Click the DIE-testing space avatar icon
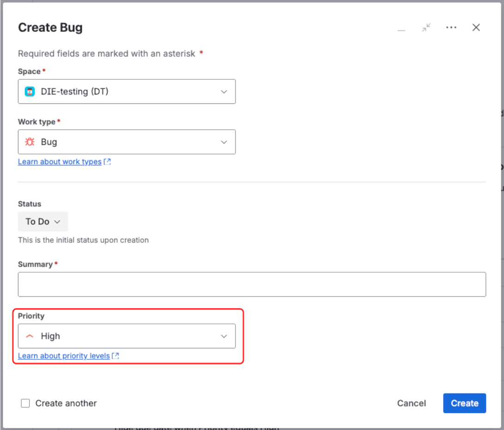Viewport: 504px width, 430px height. (29, 91)
